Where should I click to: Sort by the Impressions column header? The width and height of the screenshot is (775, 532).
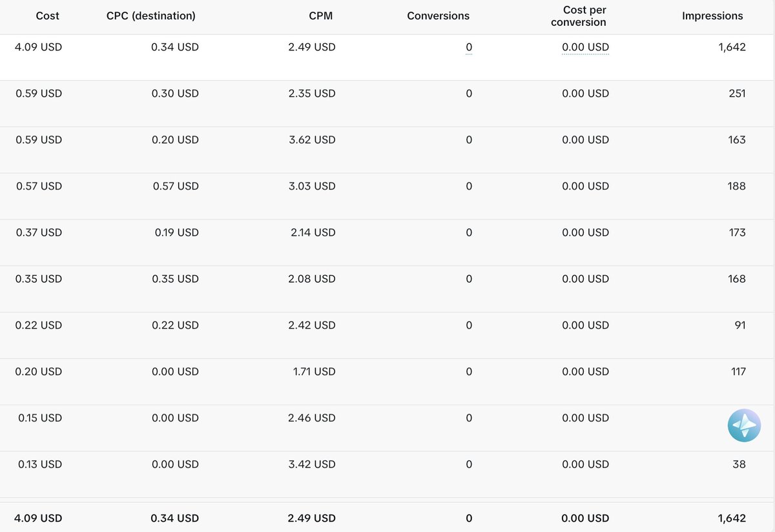pyautogui.click(x=712, y=15)
